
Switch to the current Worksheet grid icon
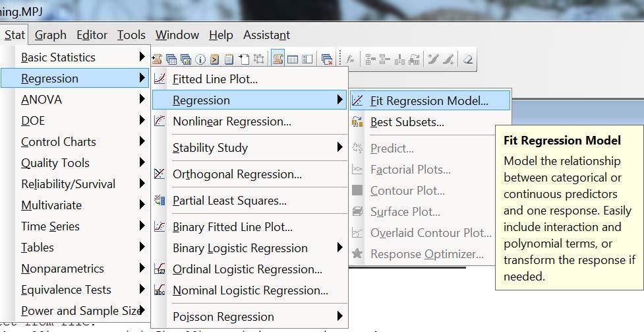[293, 59]
